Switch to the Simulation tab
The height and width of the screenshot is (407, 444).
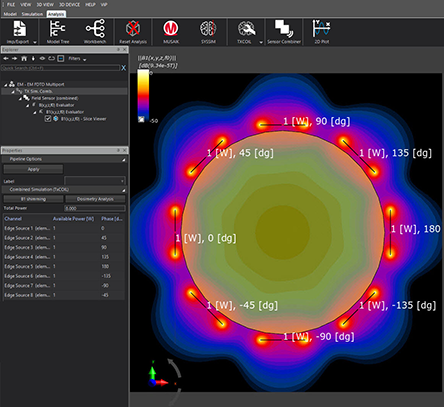coord(32,14)
